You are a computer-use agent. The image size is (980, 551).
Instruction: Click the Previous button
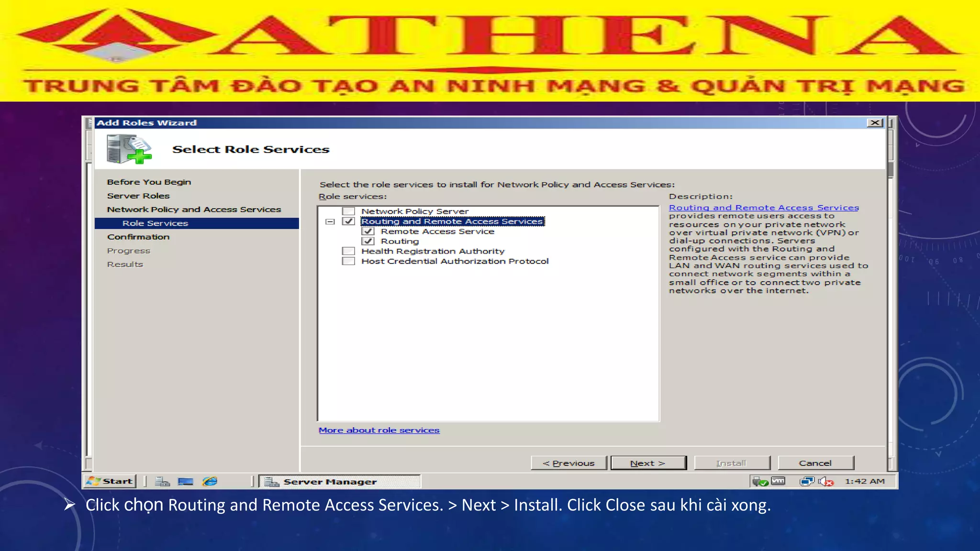click(568, 463)
